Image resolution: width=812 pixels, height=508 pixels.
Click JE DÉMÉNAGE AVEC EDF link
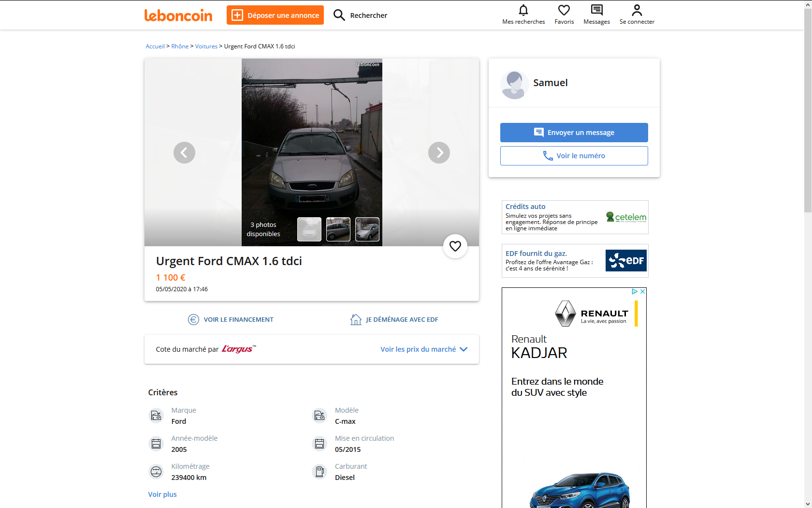coord(402,319)
